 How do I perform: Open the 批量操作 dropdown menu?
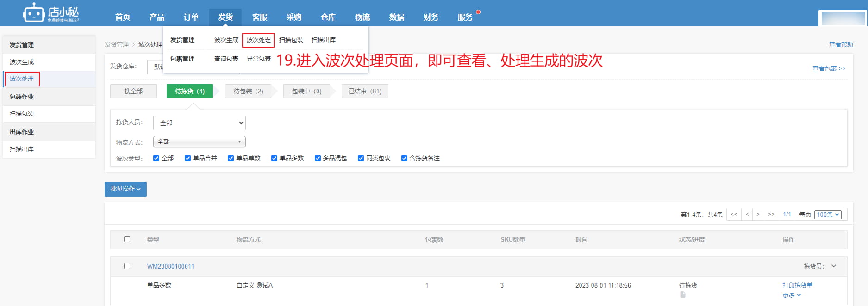point(125,189)
